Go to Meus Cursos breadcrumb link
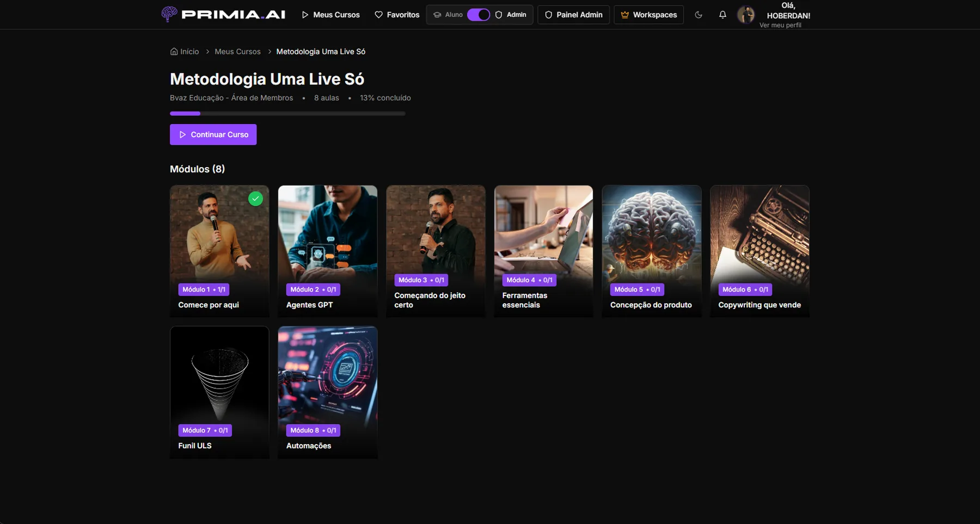 (237, 52)
